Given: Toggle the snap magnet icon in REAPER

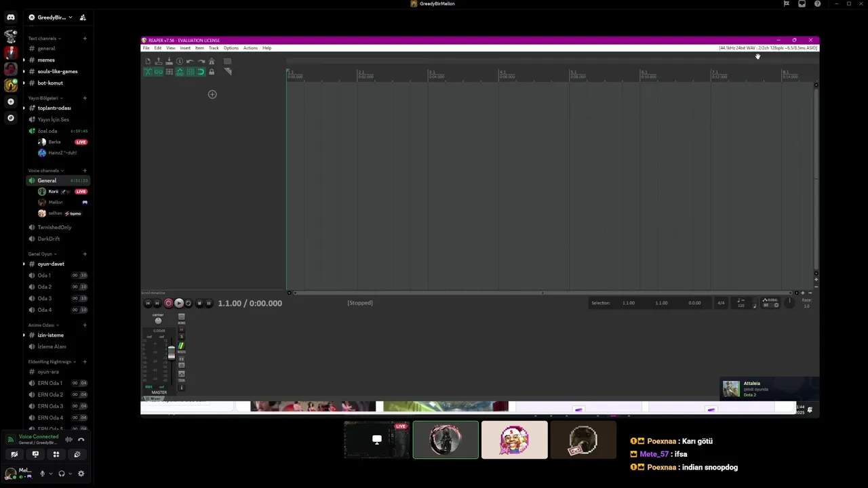Looking at the screenshot, I should (201, 72).
